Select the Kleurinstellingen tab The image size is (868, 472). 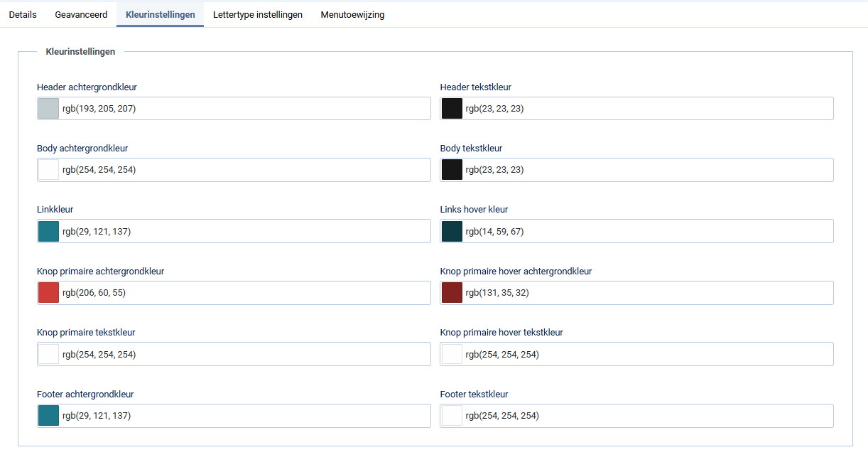coord(160,14)
